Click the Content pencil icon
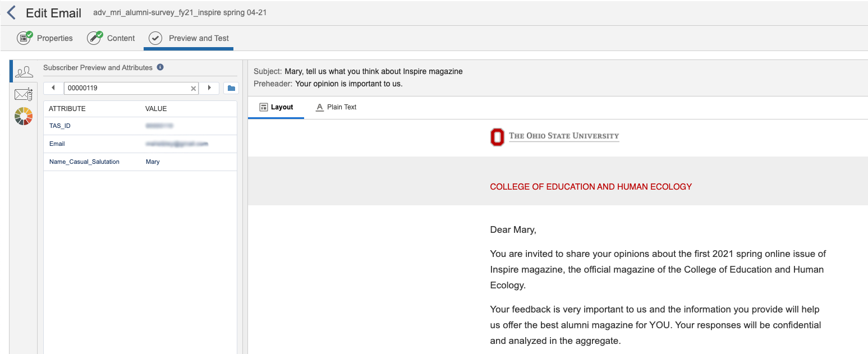This screenshot has height=354, width=868. (x=94, y=38)
